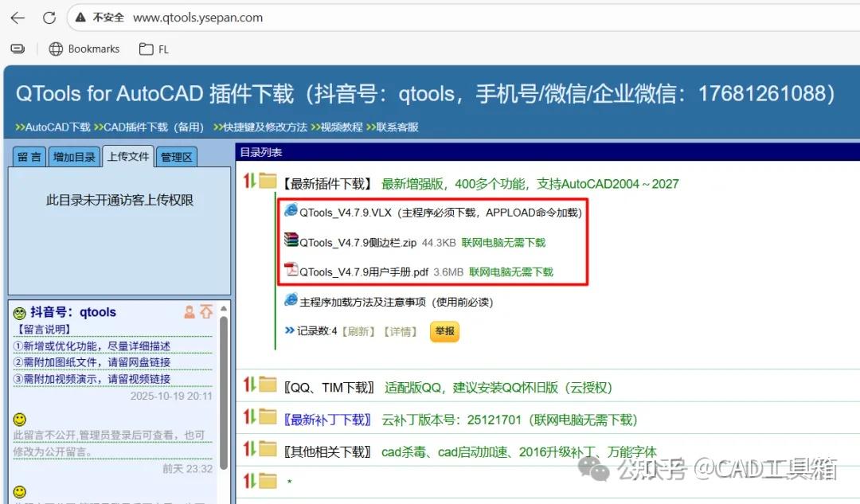860x504 pixels.
Task: Click the message panel scroll-up arrow
Action: click(224, 309)
